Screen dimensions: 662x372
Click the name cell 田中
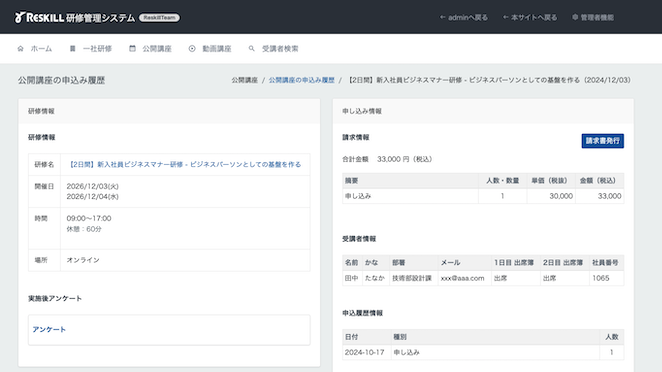(351, 278)
